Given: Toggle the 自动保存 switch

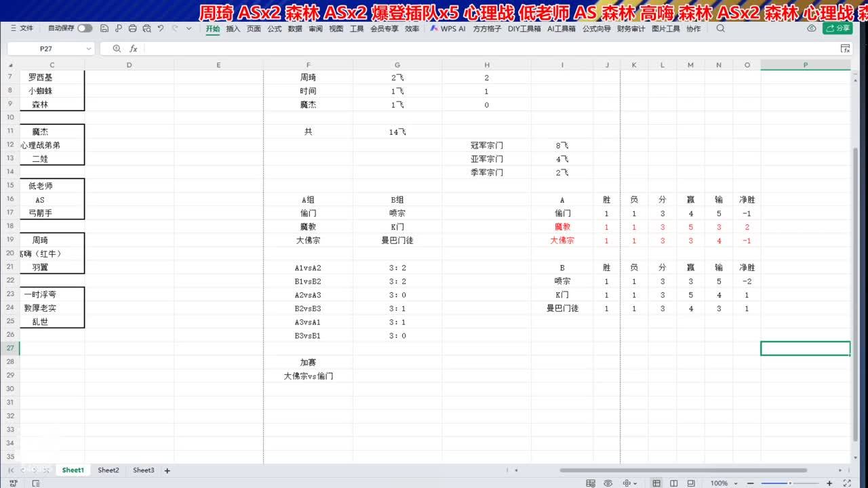Looking at the screenshot, I should tap(85, 28).
